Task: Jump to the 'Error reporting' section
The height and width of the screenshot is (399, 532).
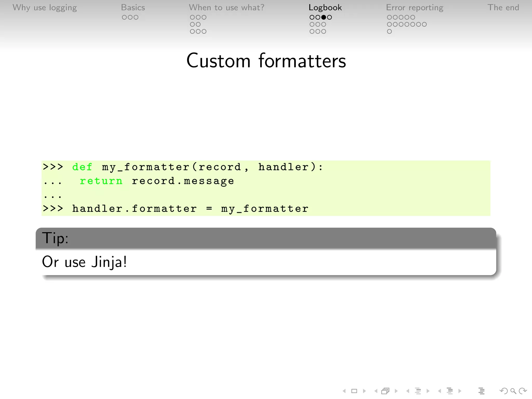Action: [415, 8]
